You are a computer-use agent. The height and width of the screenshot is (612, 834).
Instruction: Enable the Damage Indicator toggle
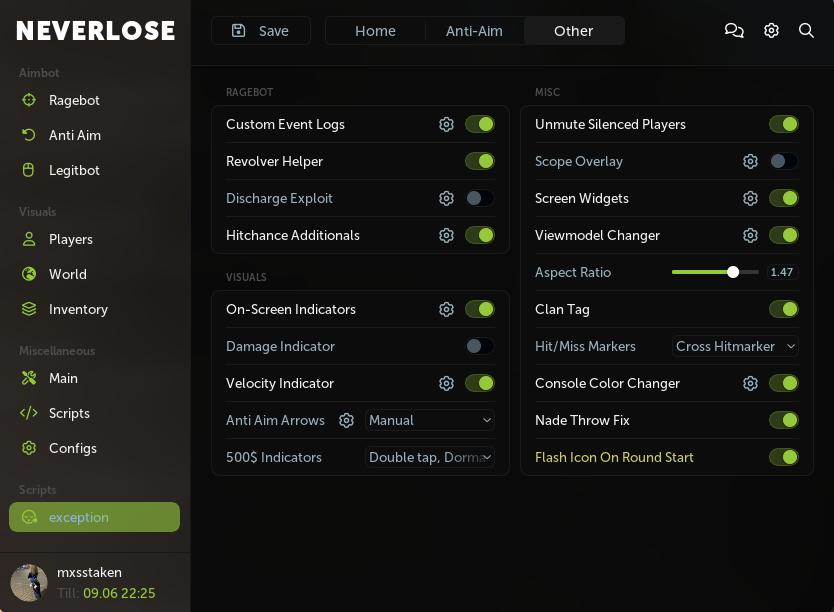coord(480,347)
